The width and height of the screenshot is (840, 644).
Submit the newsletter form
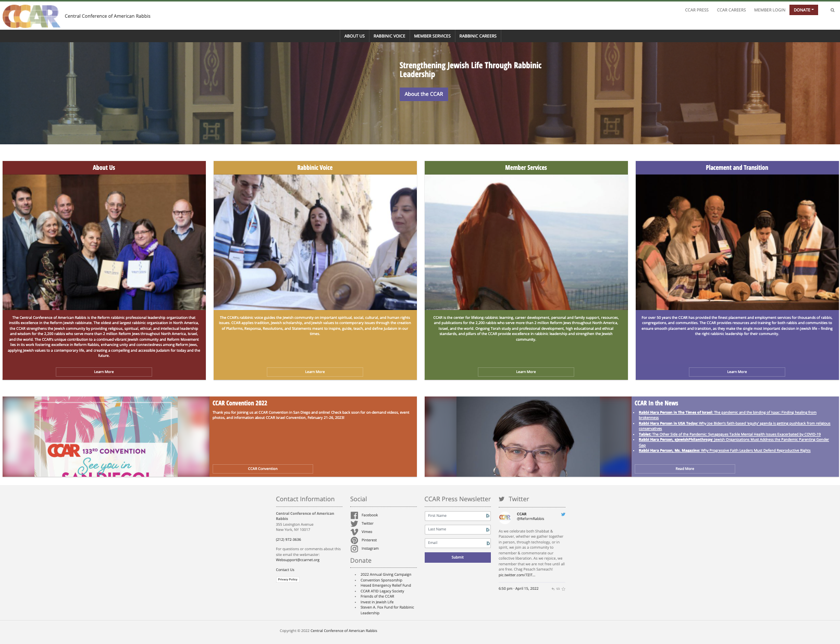(458, 558)
